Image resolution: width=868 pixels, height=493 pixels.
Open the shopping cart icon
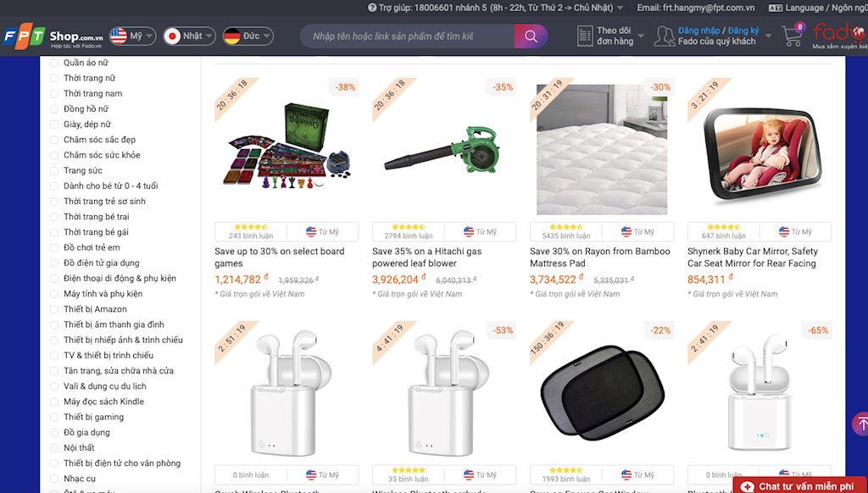(x=793, y=36)
